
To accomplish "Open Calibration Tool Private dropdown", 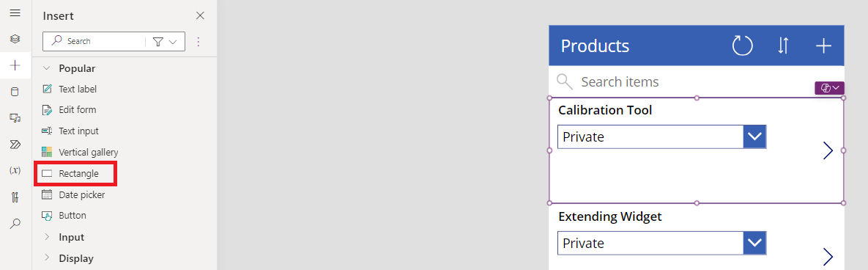I will point(661,136).
